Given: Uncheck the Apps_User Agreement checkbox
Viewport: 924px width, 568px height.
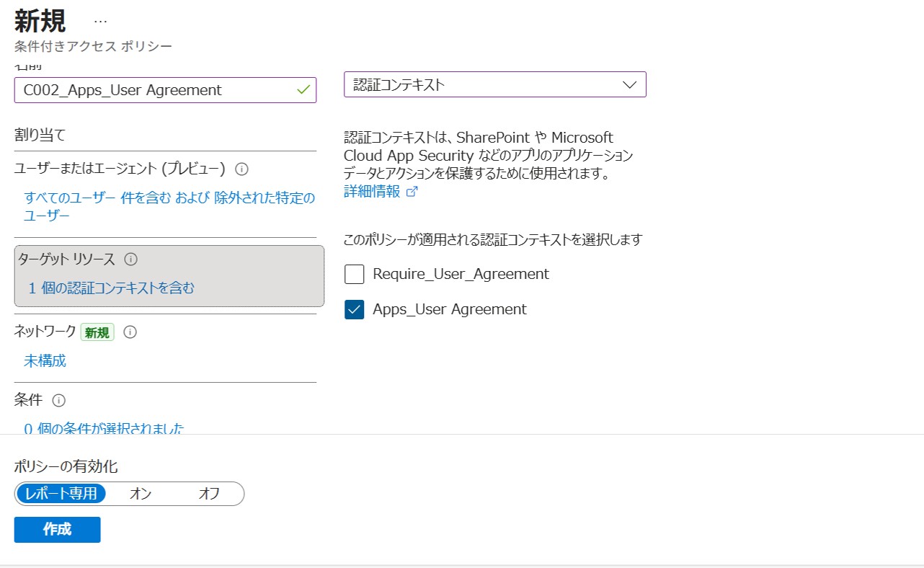Looking at the screenshot, I should pos(354,309).
